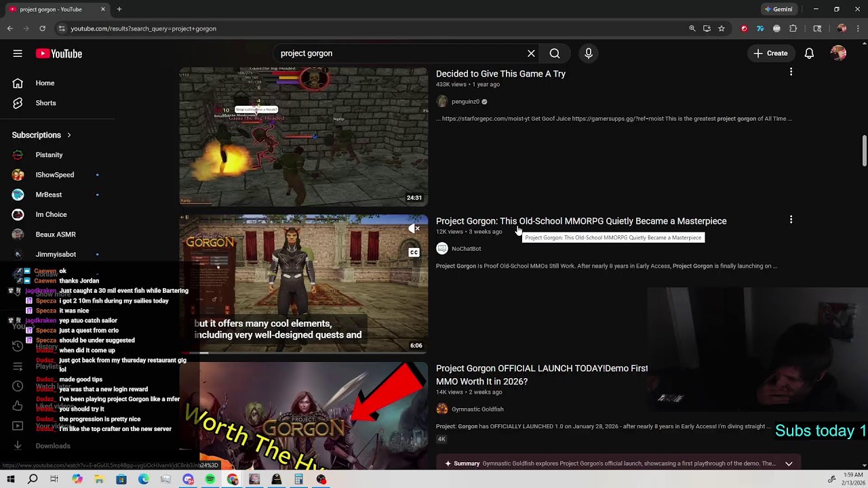Seek in the preview progress bar
Viewport: 868px width, 488px height.
click(304, 353)
